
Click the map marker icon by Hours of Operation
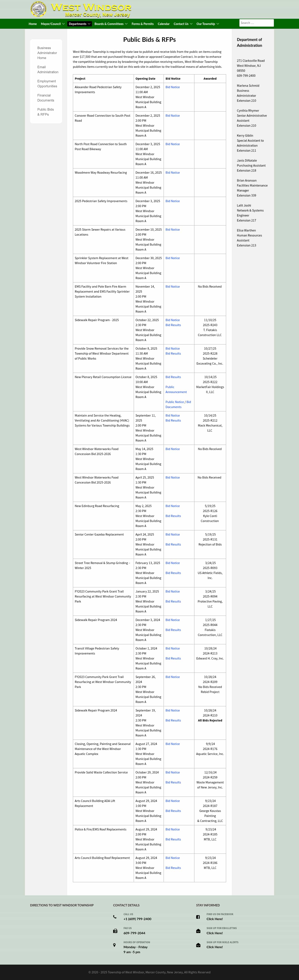pyautogui.click(x=114, y=945)
